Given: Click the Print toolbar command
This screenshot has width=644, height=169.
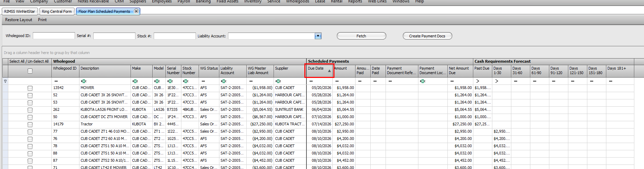Looking at the screenshot, I should click(42, 20).
